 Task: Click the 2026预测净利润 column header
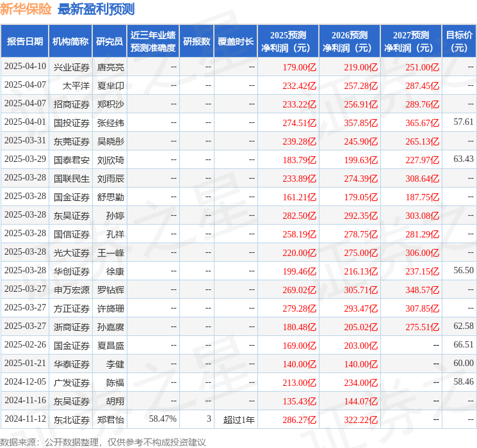coord(350,42)
